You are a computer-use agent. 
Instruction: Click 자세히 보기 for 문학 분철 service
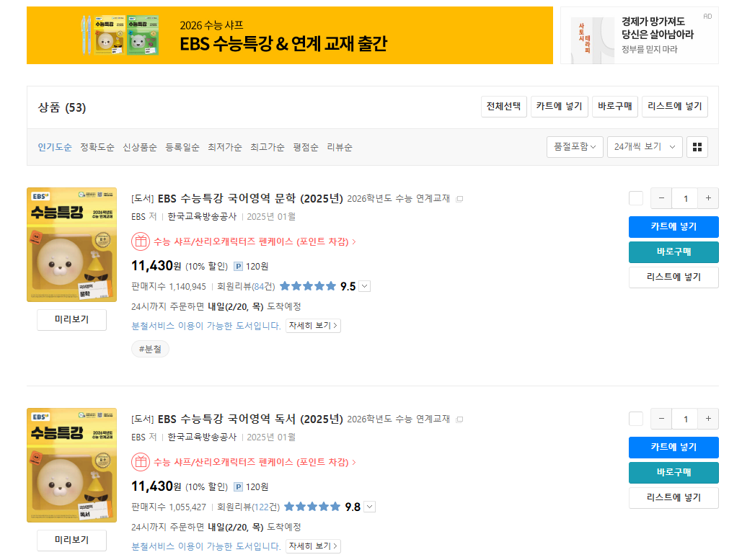tap(313, 326)
